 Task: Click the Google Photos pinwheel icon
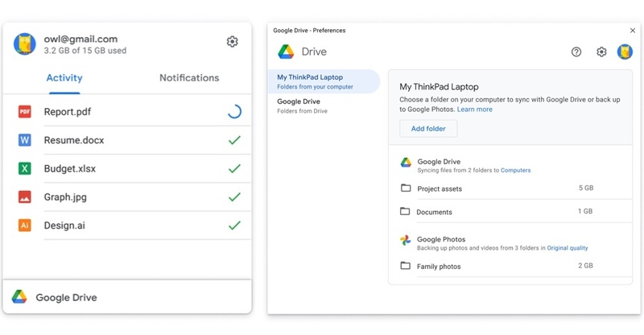click(x=406, y=240)
